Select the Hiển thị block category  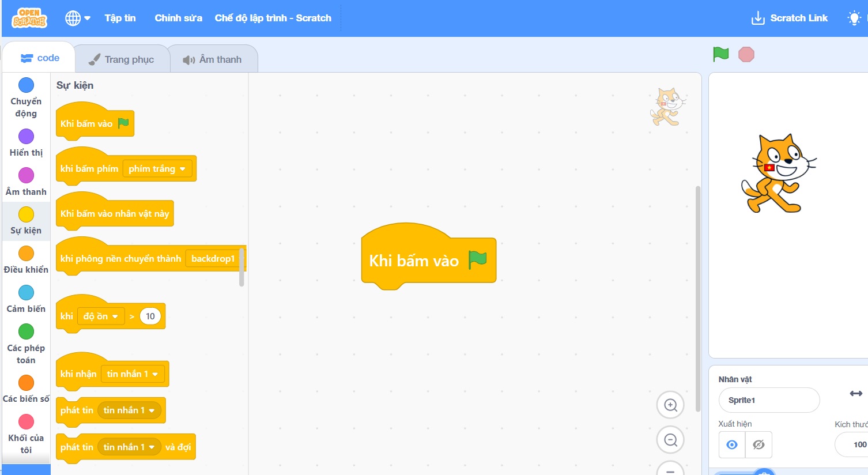[x=26, y=143]
